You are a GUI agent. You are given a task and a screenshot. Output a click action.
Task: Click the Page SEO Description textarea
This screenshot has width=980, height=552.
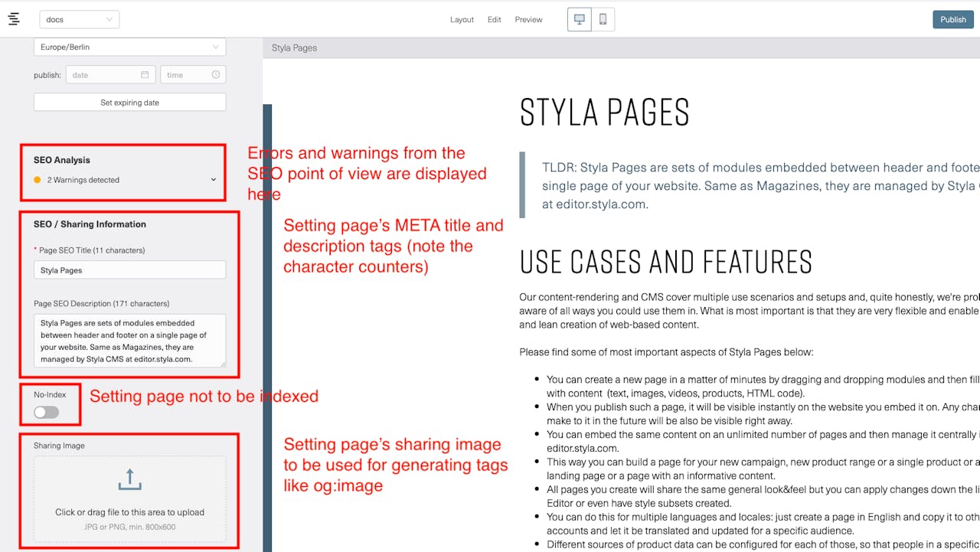tap(129, 341)
